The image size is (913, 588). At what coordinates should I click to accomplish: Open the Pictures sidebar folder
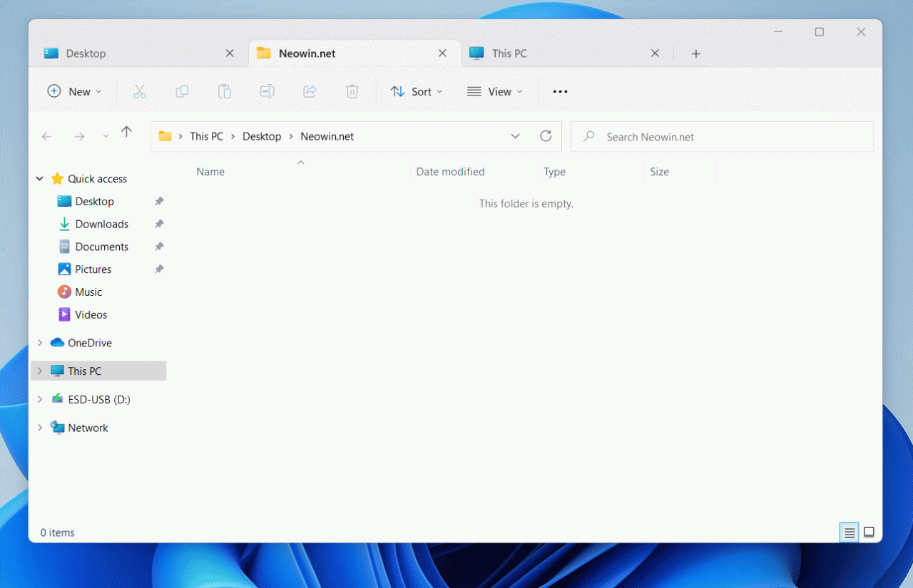tap(92, 269)
